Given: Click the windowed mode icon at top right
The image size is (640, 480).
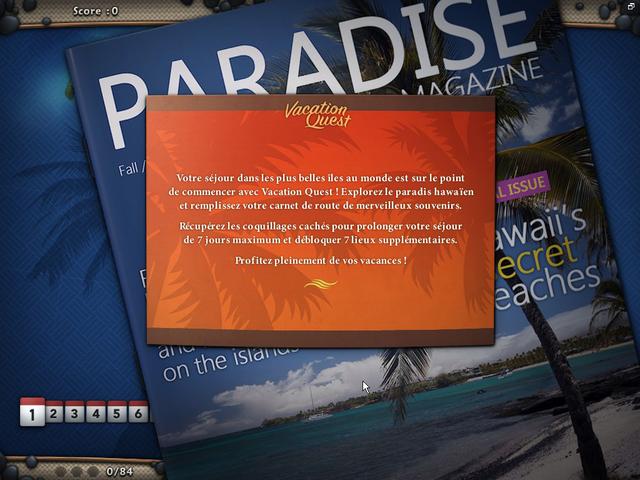Looking at the screenshot, I should tap(631, 6).
